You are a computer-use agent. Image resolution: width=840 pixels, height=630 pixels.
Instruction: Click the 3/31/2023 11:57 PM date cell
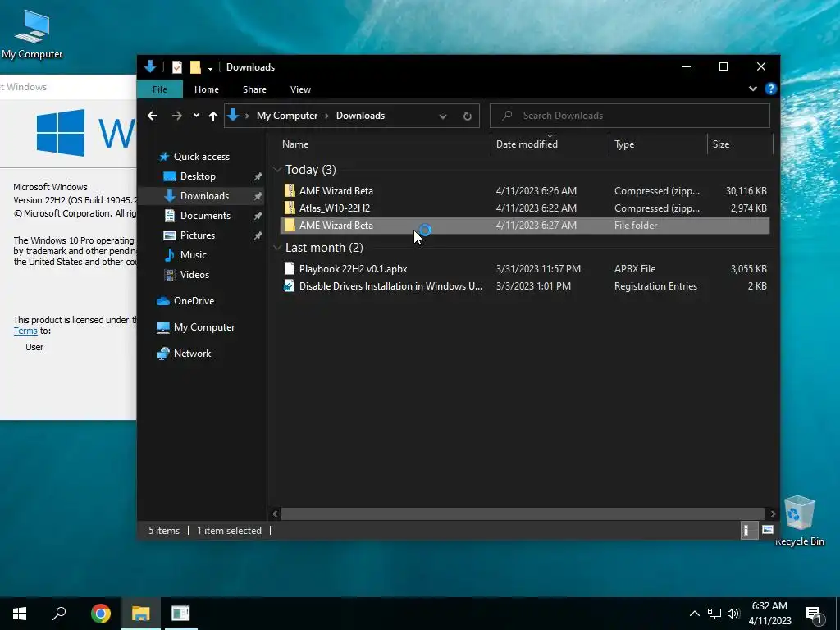click(538, 269)
